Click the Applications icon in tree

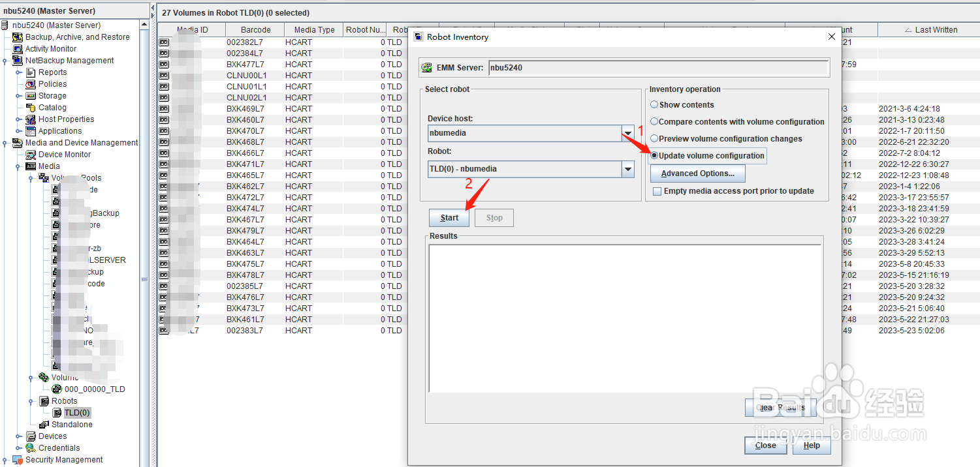(x=31, y=131)
